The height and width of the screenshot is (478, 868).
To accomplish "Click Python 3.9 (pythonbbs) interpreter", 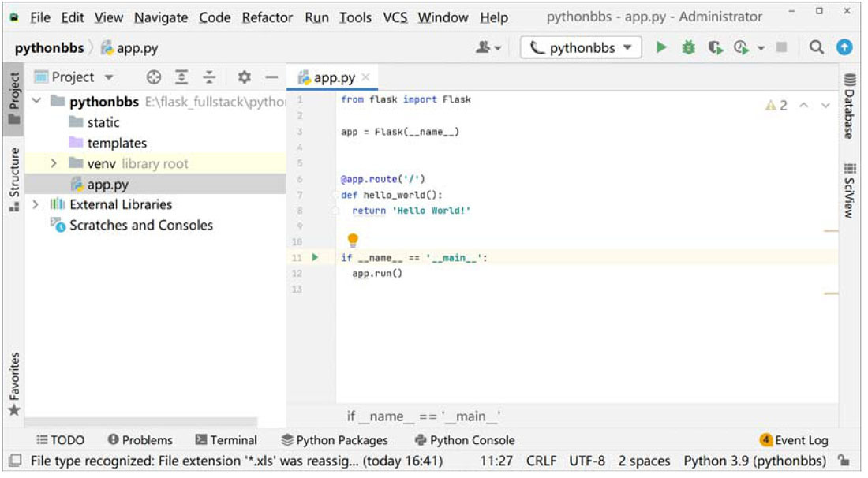I will tap(754, 461).
